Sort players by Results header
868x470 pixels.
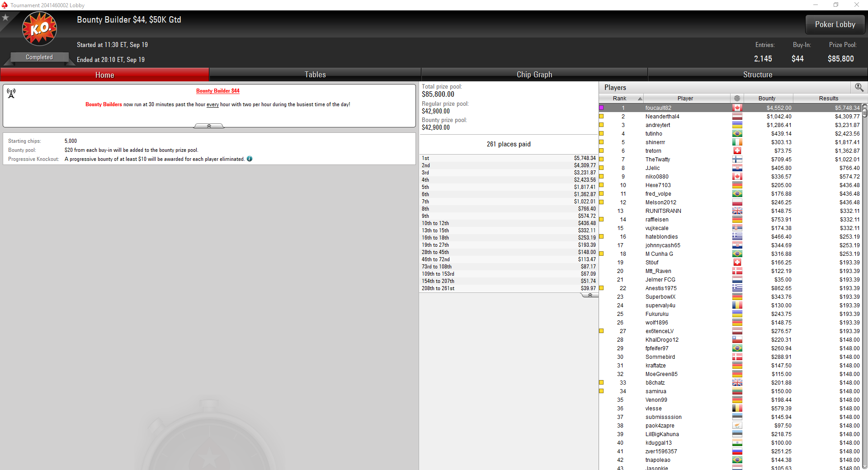pos(828,98)
